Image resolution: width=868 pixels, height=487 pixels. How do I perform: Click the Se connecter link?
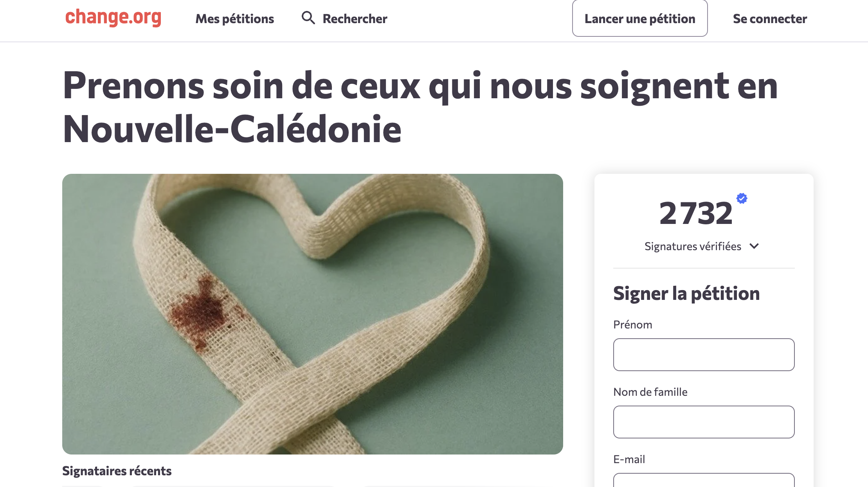(x=769, y=19)
